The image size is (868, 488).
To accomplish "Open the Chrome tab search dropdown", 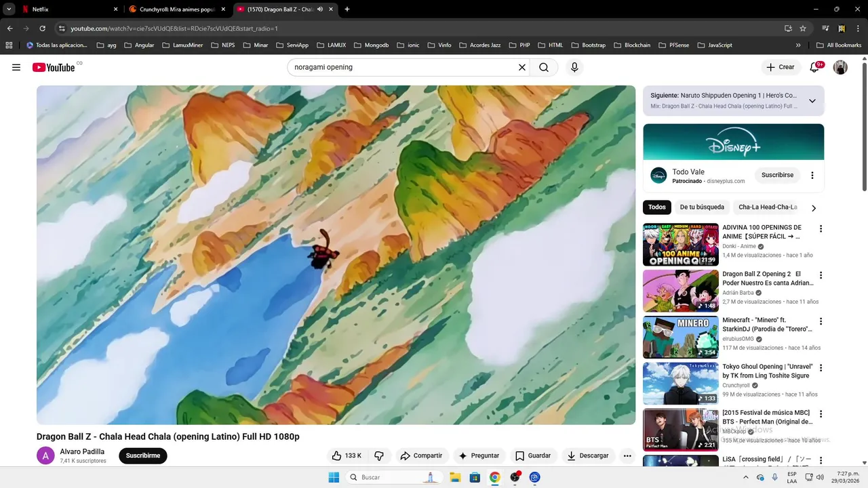I will pos(9,9).
